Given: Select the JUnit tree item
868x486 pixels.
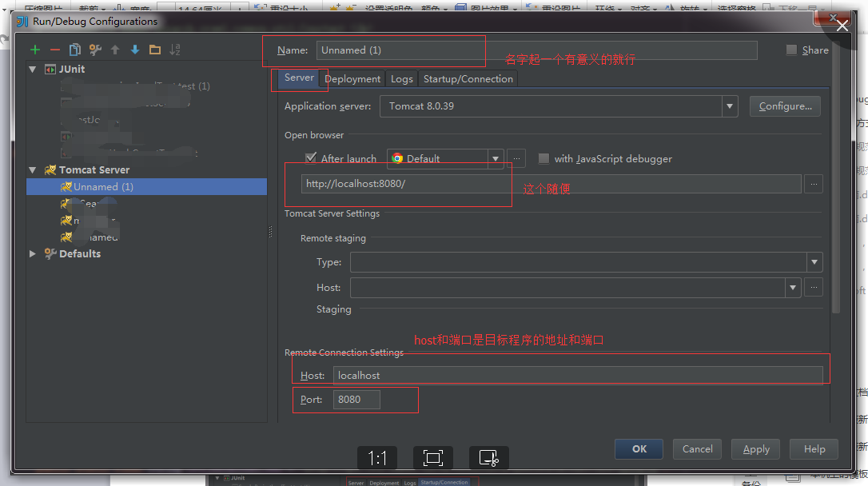Looking at the screenshot, I should [x=72, y=70].
